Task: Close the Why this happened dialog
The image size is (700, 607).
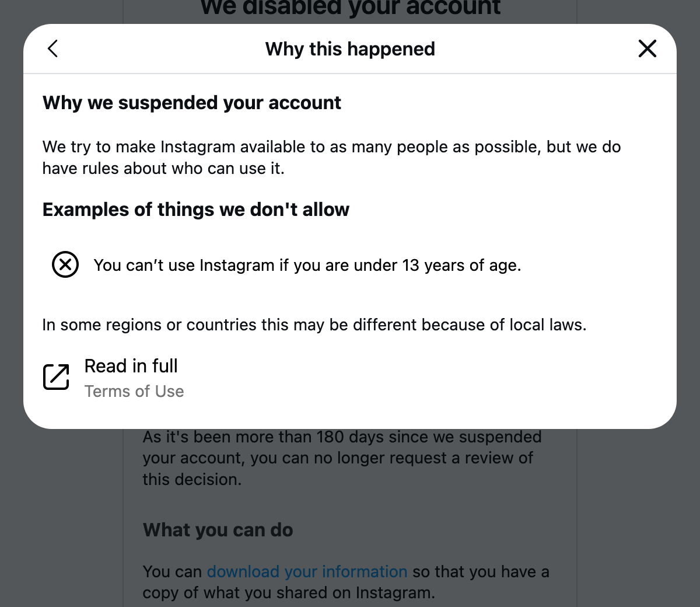Action: click(647, 48)
